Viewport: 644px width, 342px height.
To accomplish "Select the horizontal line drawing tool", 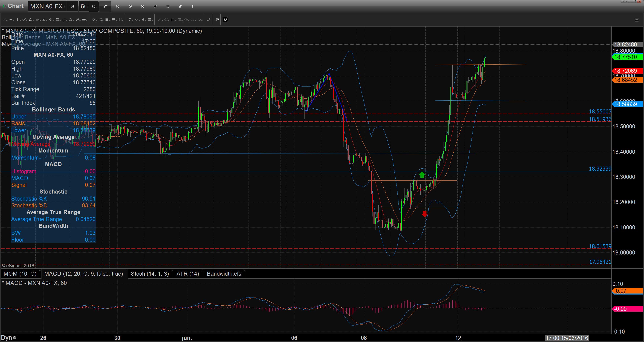I will click(x=11, y=20).
